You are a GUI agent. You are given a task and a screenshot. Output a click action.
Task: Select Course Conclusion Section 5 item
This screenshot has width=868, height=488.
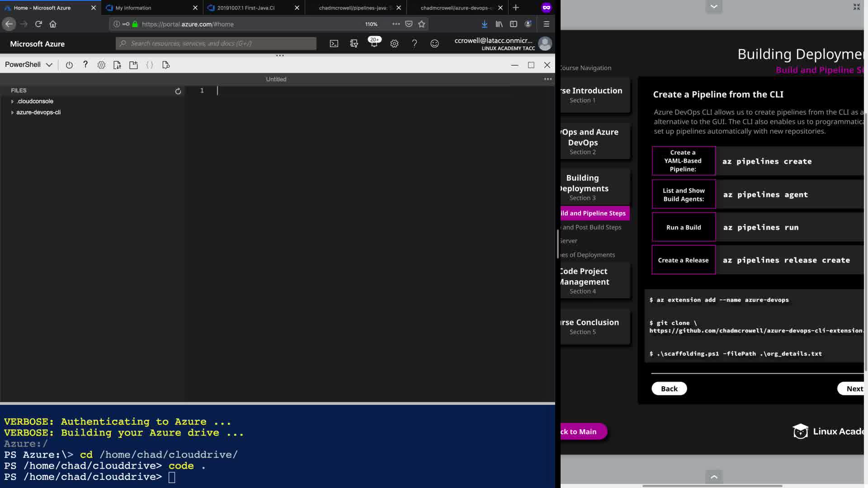[590, 326]
